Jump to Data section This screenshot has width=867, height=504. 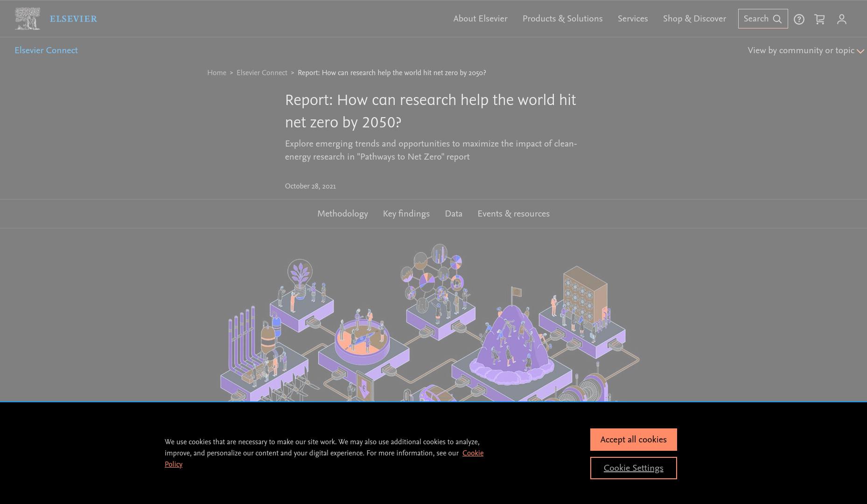pos(454,214)
